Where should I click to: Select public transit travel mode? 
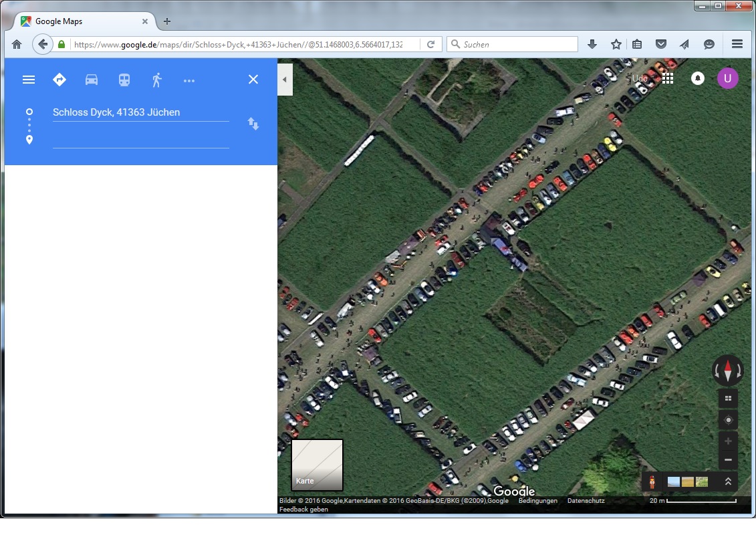124,80
